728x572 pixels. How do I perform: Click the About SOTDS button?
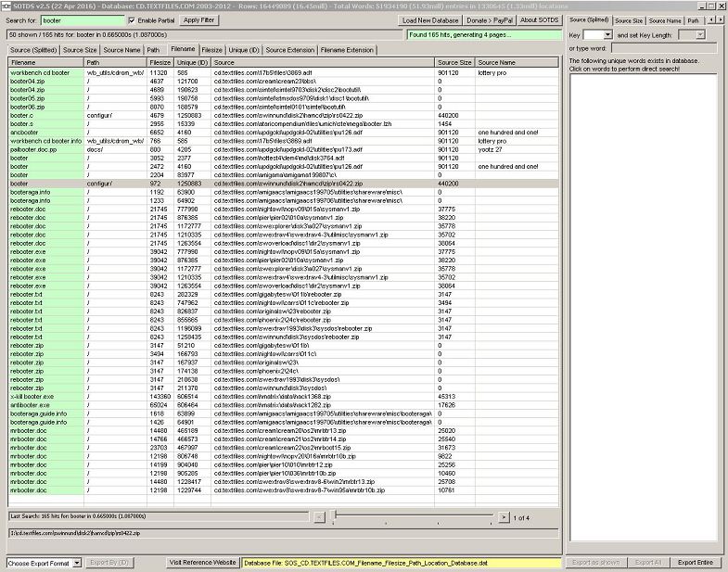tap(539, 19)
